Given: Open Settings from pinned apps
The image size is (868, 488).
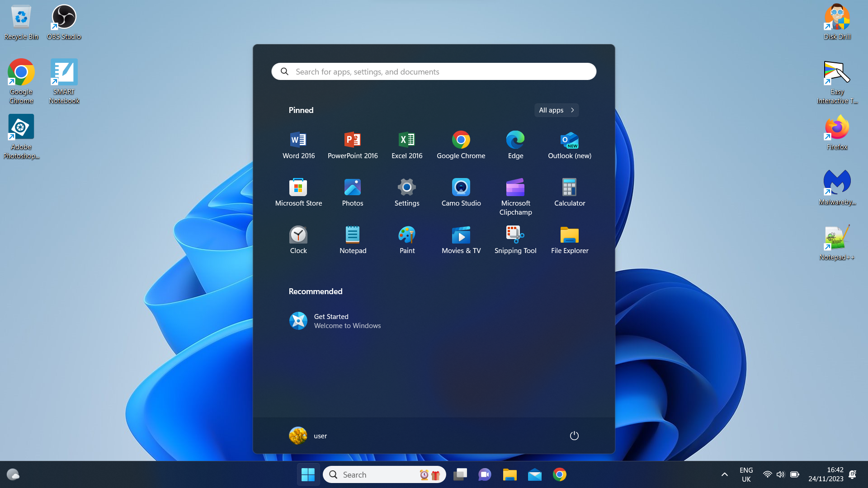Looking at the screenshot, I should [407, 193].
